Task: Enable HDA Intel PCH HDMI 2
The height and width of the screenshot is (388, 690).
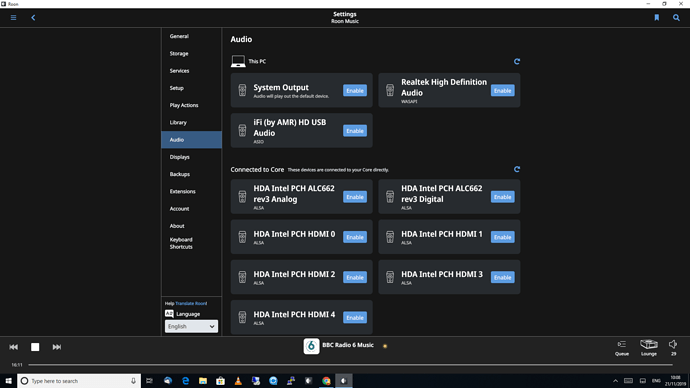Action: [x=355, y=277]
